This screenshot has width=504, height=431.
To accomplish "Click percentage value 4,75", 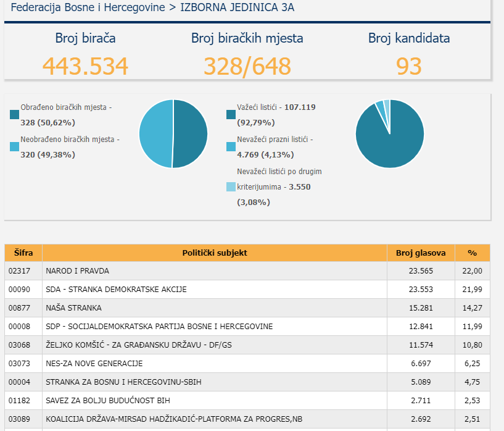I will tap(473, 382).
